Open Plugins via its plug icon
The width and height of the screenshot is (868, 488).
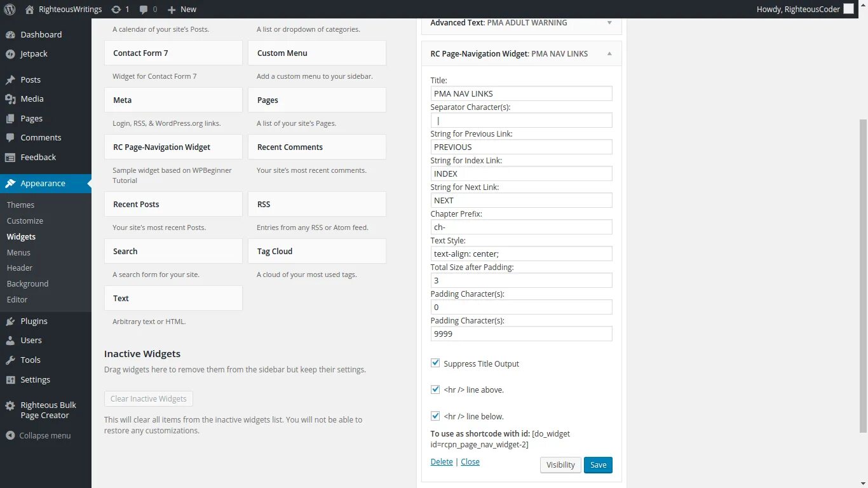point(10,322)
